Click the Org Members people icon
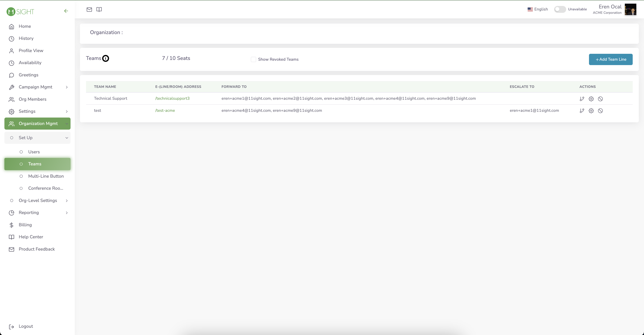Screen dimensions: 644x335 pyautogui.click(x=11, y=100)
